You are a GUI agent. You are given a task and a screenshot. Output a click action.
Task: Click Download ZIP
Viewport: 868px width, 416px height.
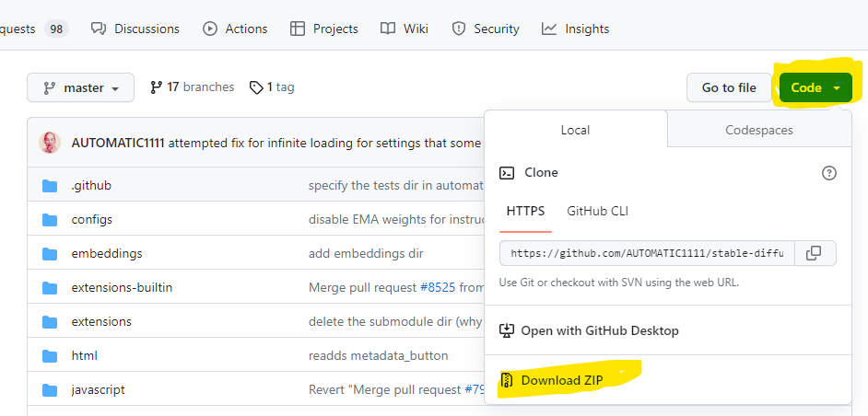point(551,380)
